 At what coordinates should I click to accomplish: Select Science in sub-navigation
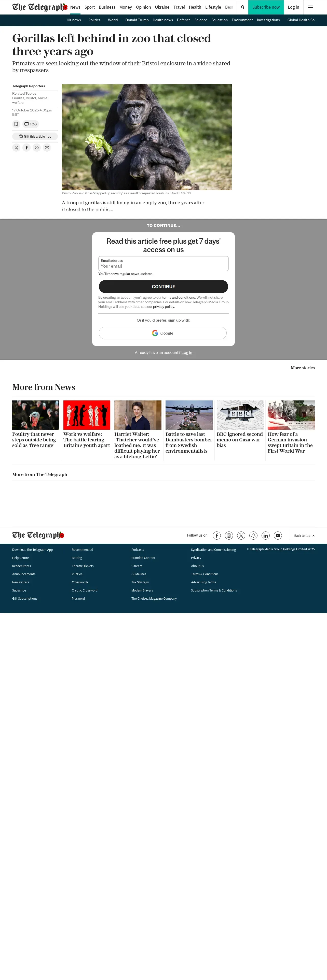(x=201, y=20)
